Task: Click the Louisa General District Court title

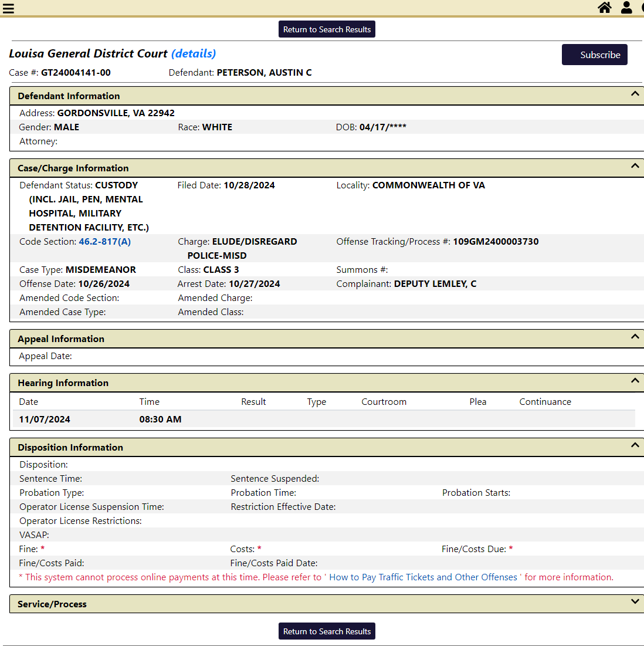Action: pyautogui.click(x=88, y=53)
